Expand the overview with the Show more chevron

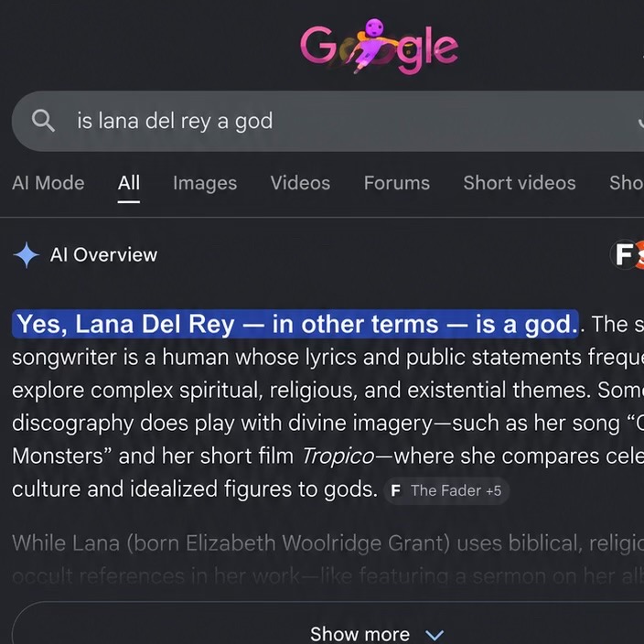pos(435,635)
